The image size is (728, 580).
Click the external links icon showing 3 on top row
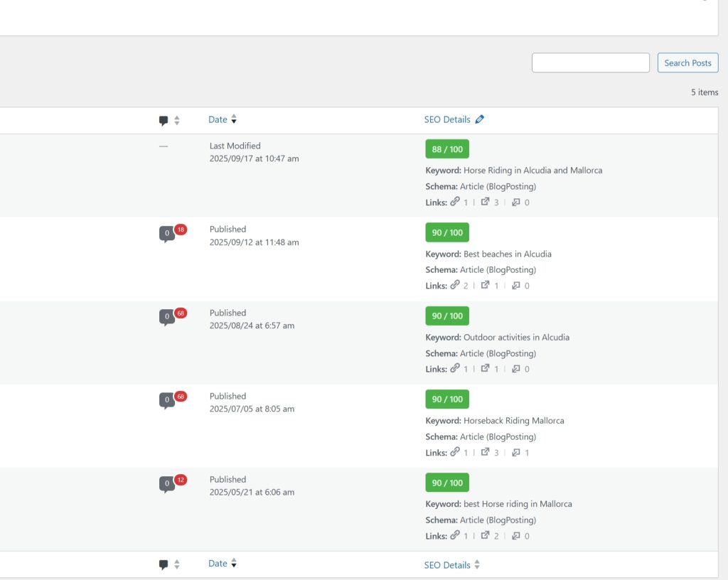click(486, 202)
